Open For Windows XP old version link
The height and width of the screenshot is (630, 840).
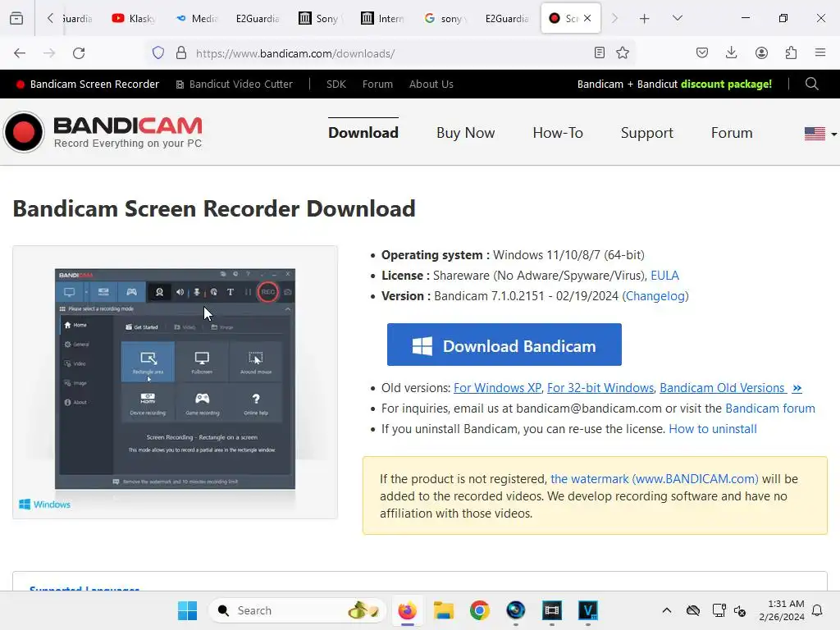pos(497,388)
